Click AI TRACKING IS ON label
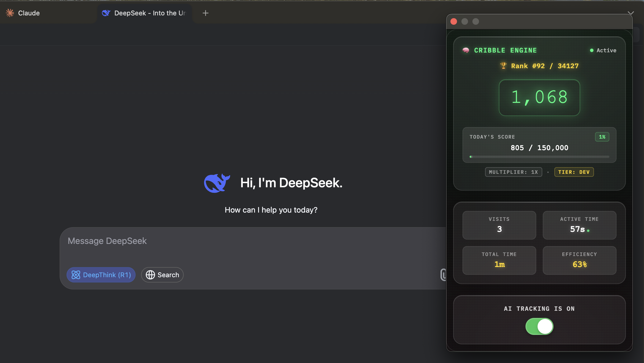644x363 pixels. click(x=539, y=309)
